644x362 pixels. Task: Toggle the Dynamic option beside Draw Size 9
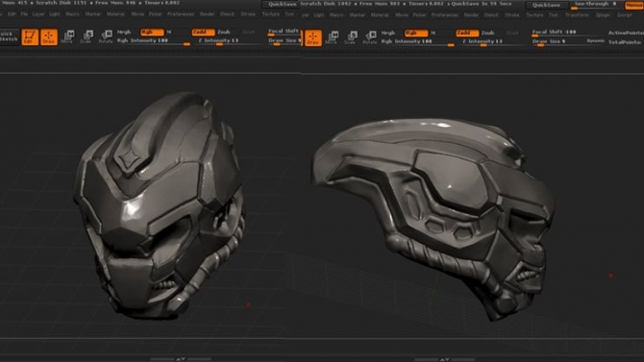click(x=595, y=41)
